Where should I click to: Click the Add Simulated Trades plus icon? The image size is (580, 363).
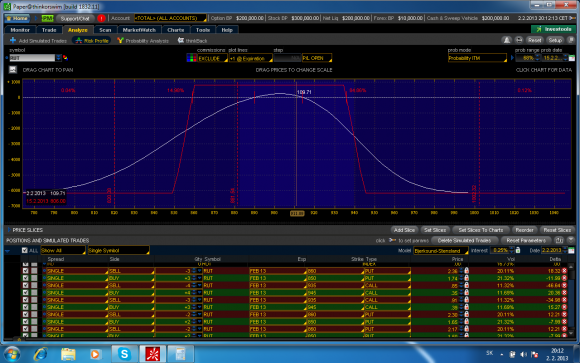point(13,40)
